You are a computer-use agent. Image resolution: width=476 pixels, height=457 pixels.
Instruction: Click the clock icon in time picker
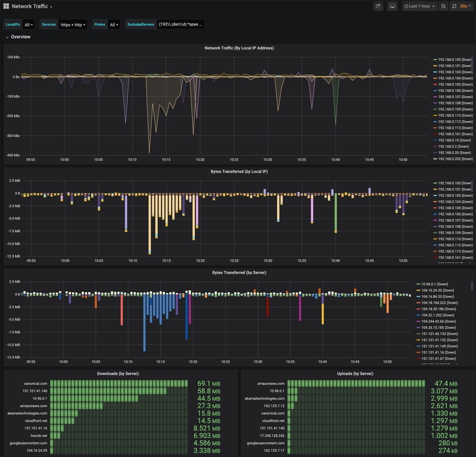pyautogui.click(x=406, y=7)
